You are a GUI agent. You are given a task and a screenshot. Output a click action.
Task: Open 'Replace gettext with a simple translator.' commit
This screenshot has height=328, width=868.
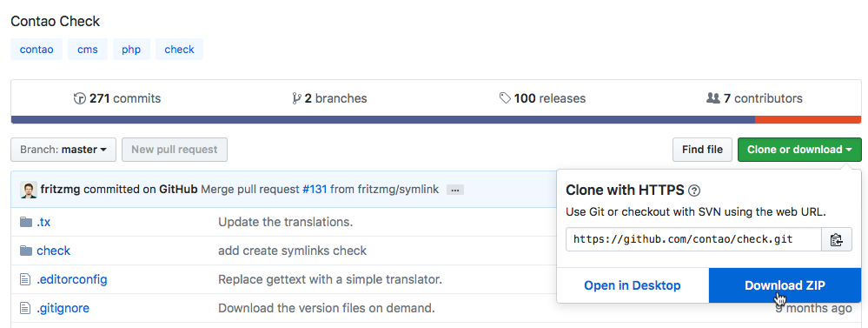click(330, 279)
